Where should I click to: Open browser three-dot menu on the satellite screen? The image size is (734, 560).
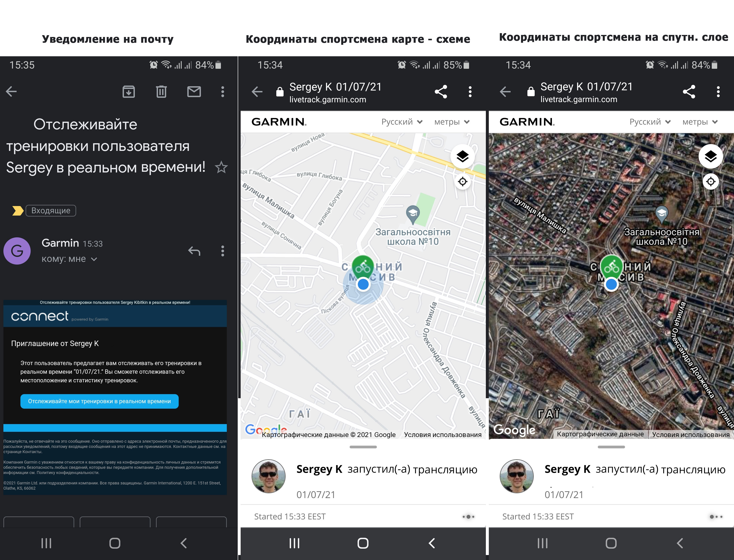pos(718,92)
